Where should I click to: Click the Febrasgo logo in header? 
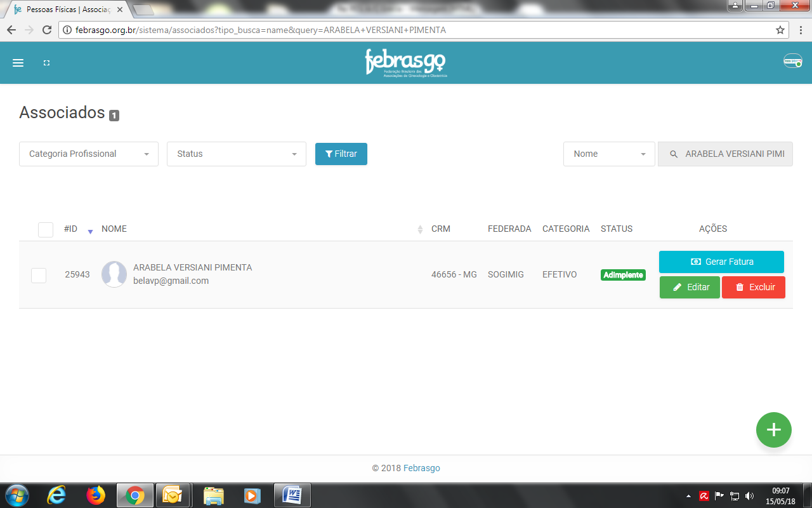[x=406, y=63]
